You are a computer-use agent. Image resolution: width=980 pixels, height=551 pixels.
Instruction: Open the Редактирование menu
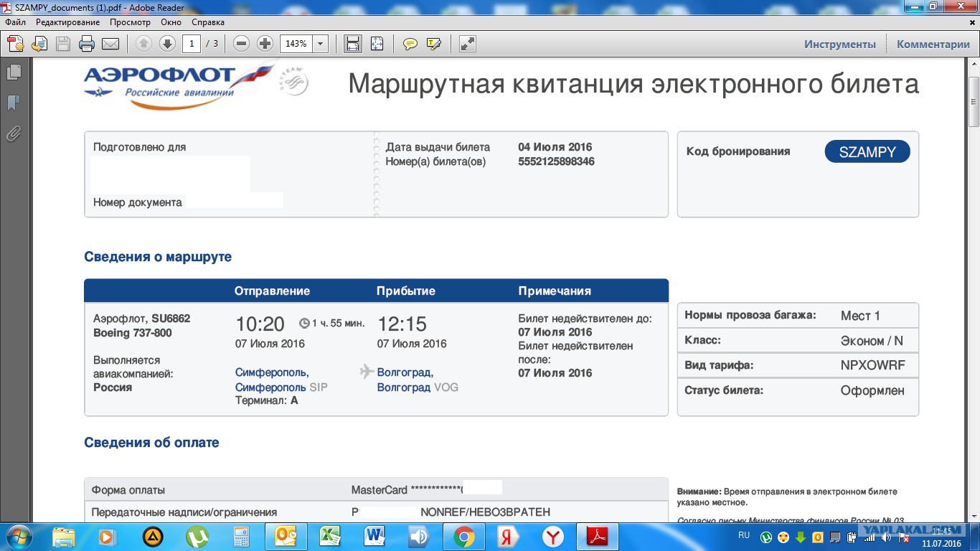tap(68, 22)
